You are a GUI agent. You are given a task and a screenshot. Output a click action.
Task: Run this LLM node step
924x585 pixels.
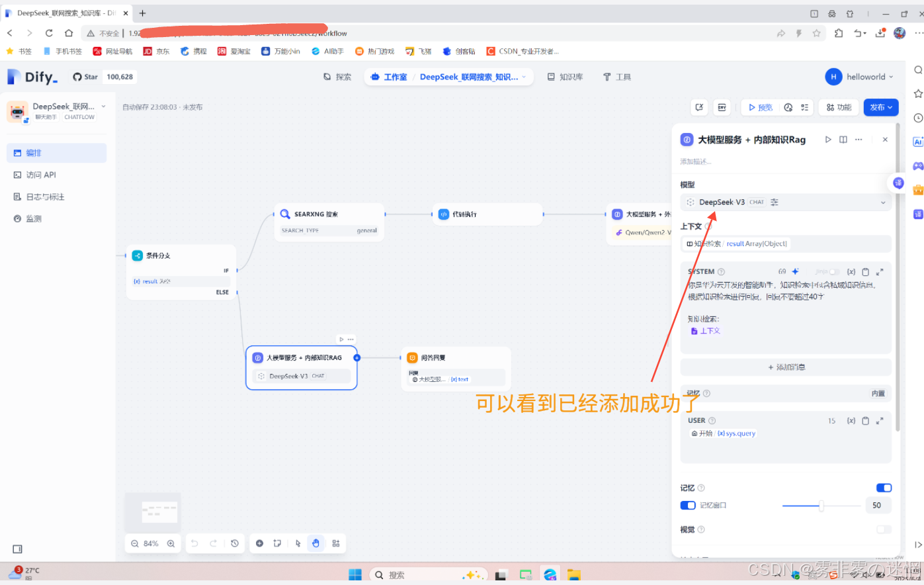click(827, 140)
